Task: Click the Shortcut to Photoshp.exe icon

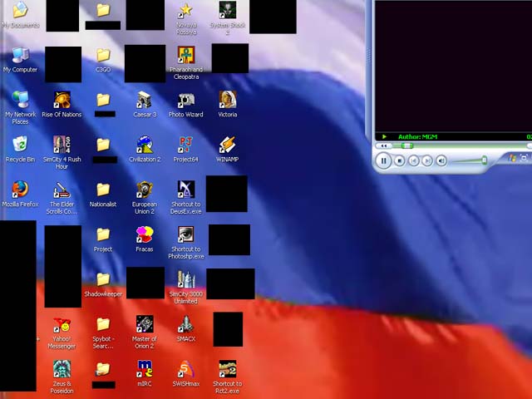Action: click(x=186, y=235)
